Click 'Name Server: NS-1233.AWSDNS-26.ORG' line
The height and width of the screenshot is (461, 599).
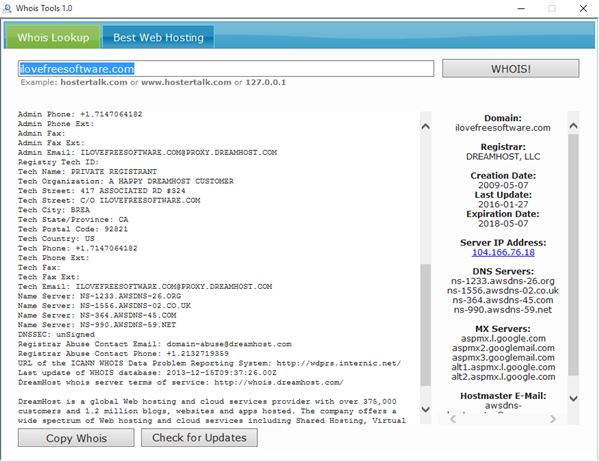[x=99, y=296]
